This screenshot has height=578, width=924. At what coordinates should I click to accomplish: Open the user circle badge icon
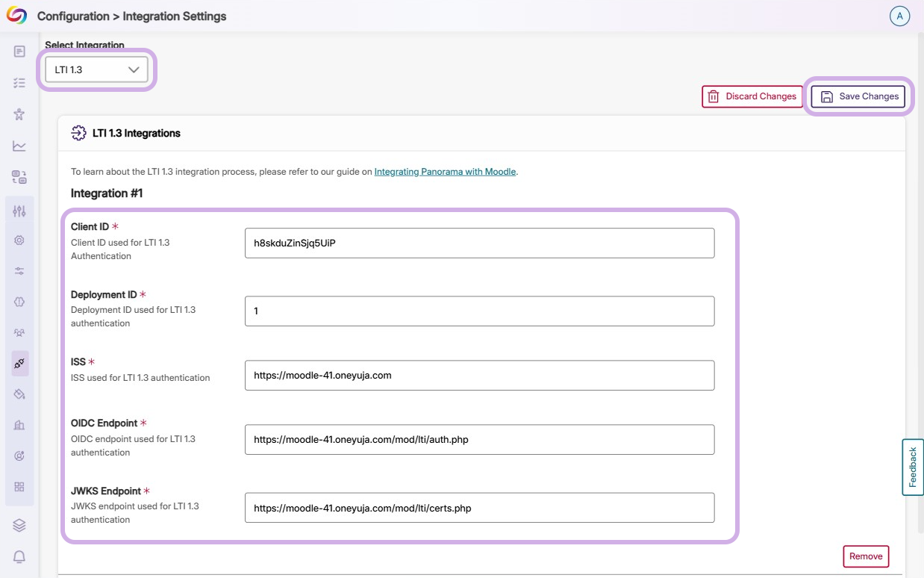19,456
